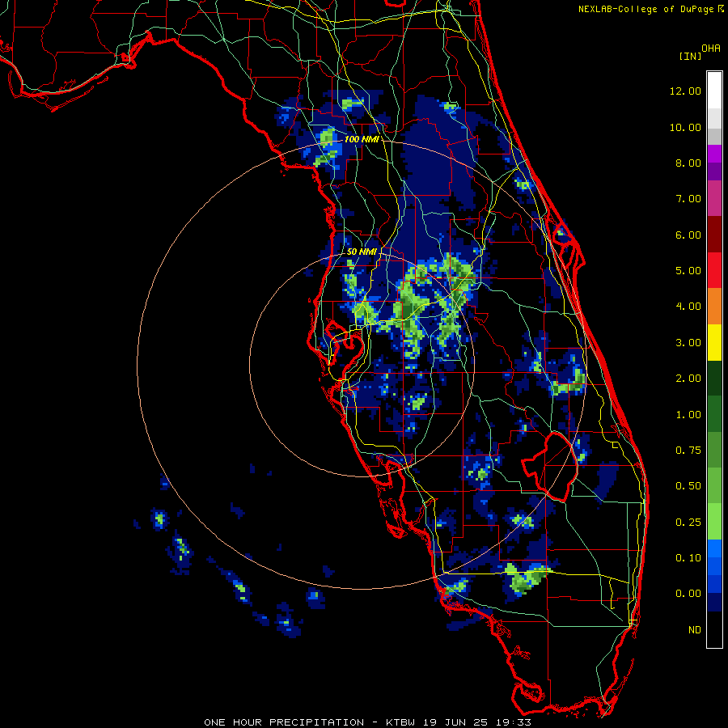The height and width of the screenshot is (728, 728).
Task: Select the dark red swatch beside 6.00
Action: (x=714, y=235)
